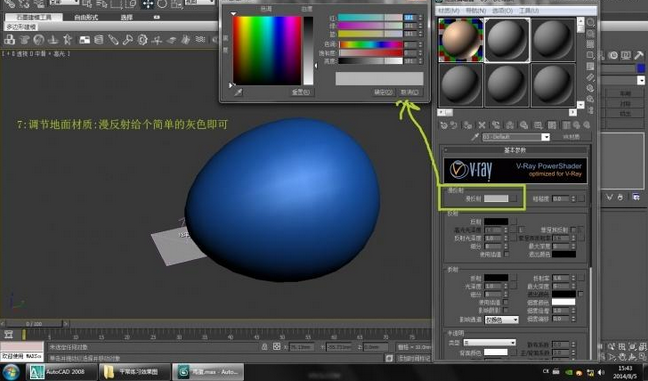Open the Display tab in command panel
The width and height of the screenshot is (648, 381).
point(626,55)
